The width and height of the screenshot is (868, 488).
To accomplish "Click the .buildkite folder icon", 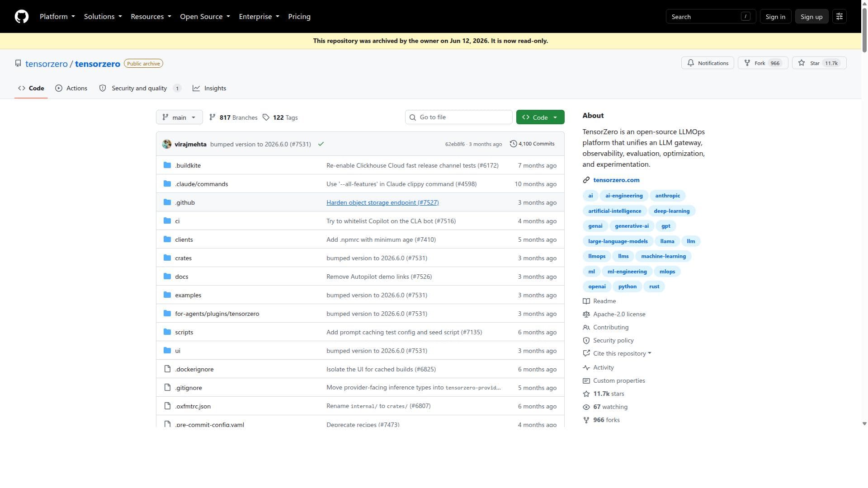I will [167, 165].
